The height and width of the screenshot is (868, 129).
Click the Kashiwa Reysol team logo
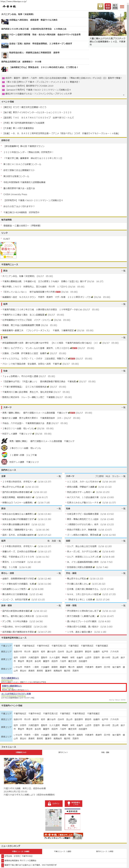pos(4,448)
